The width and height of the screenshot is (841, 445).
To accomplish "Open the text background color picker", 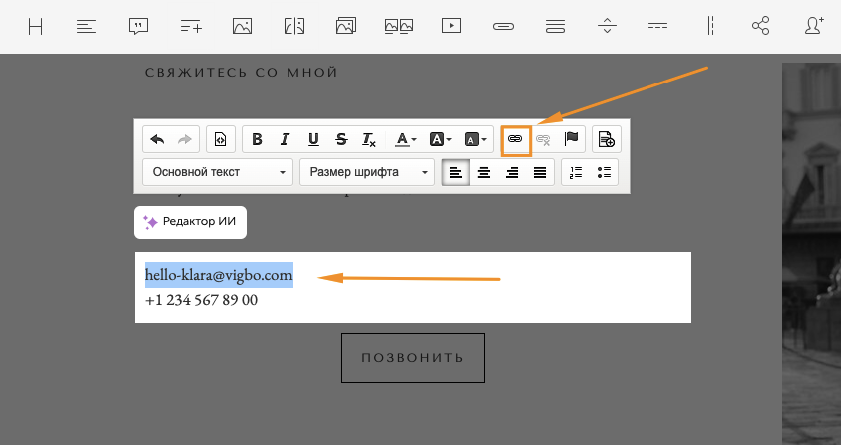I will pyautogui.click(x=436, y=139).
